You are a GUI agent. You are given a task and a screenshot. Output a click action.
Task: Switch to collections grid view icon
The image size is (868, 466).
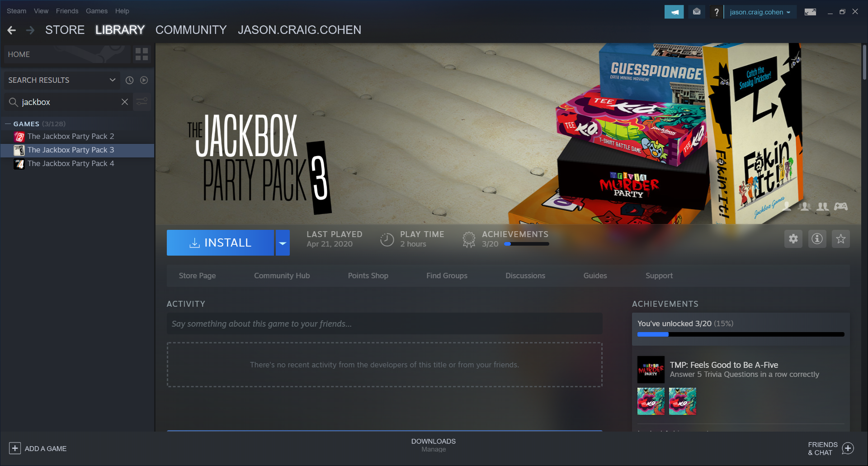pyautogui.click(x=142, y=54)
